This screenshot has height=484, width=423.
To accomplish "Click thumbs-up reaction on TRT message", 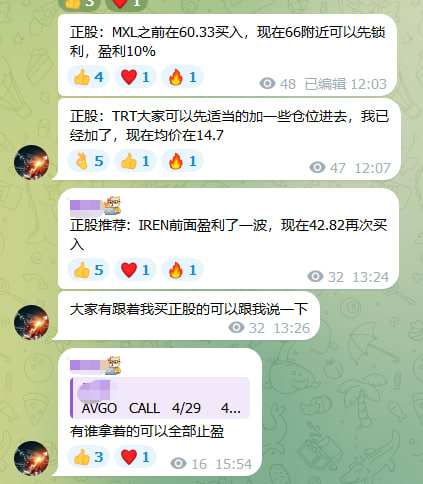I will 135,161.
